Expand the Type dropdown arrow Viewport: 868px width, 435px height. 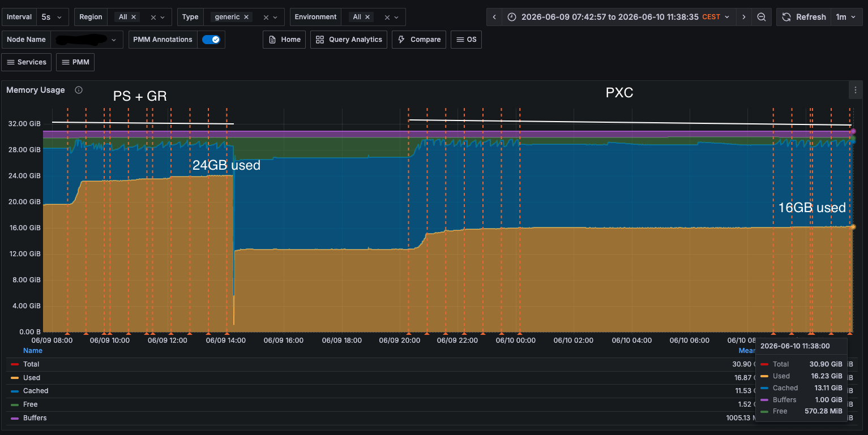[x=276, y=18]
